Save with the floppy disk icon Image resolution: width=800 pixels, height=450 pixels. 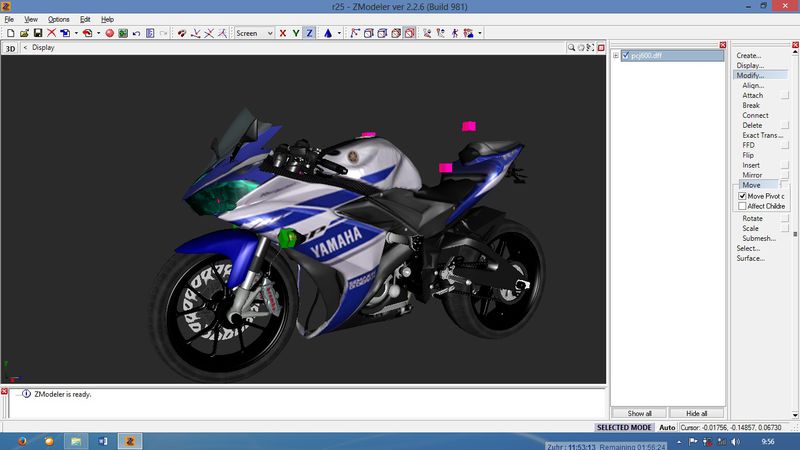click(x=38, y=33)
